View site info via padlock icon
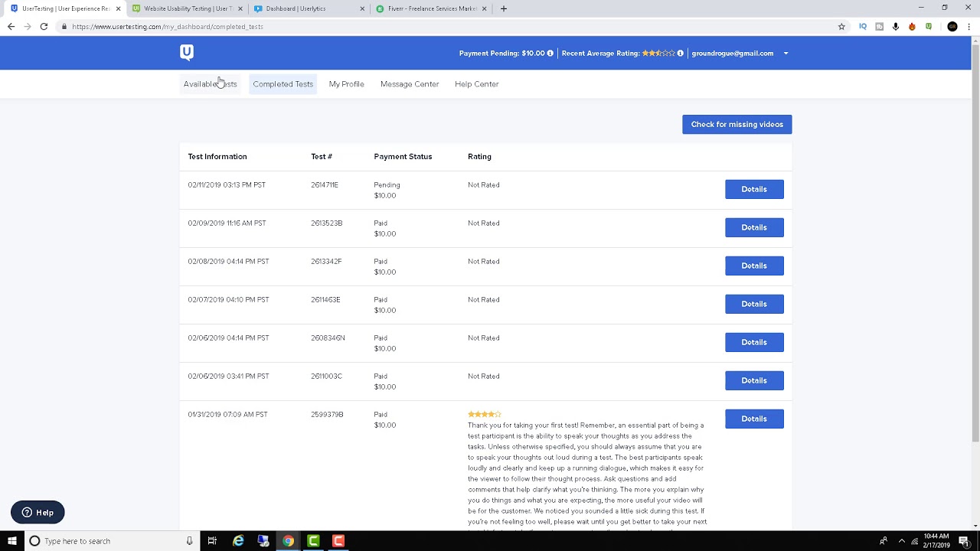The height and width of the screenshot is (551, 980). coord(64,26)
